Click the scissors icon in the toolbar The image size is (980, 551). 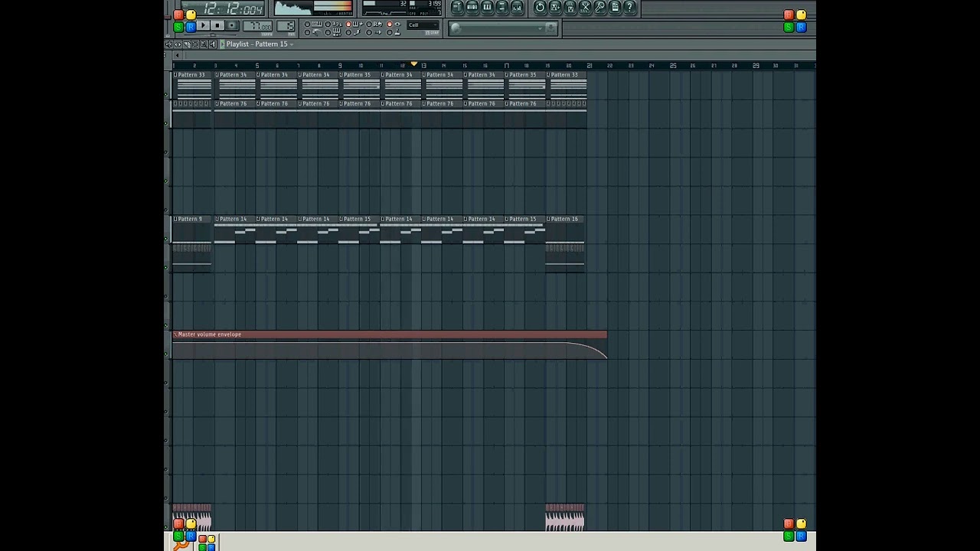click(585, 8)
